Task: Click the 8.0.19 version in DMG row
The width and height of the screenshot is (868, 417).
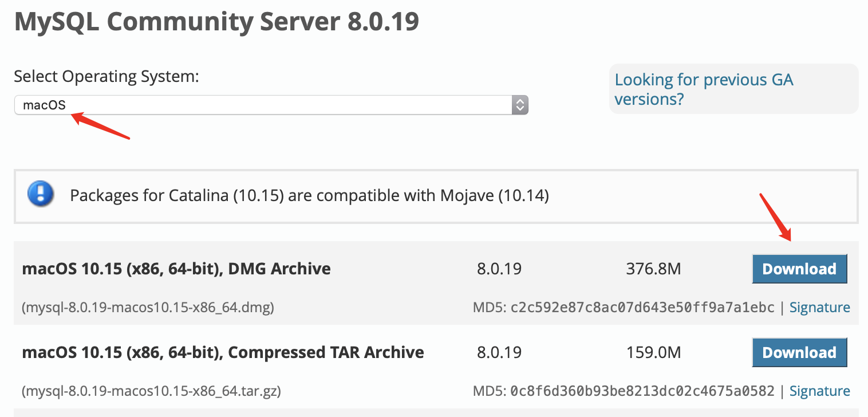Action: coord(499,269)
